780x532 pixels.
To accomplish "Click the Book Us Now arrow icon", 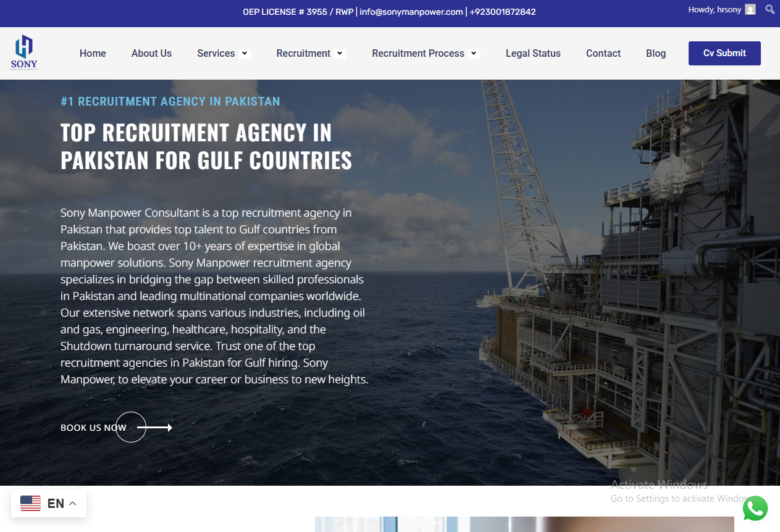I will click(154, 427).
